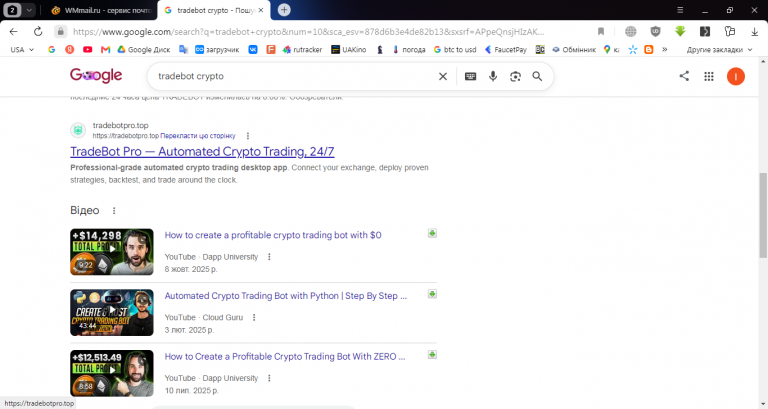The height and width of the screenshot is (409, 768).
Task: Open the dark terminal-style extension icon
Action: (705, 32)
